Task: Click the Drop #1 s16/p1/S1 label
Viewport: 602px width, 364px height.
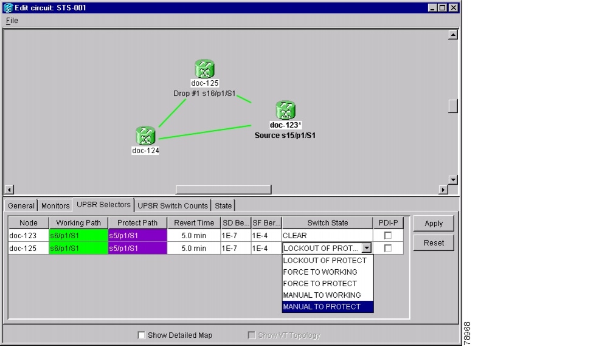Action: pyautogui.click(x=204, y=93)
